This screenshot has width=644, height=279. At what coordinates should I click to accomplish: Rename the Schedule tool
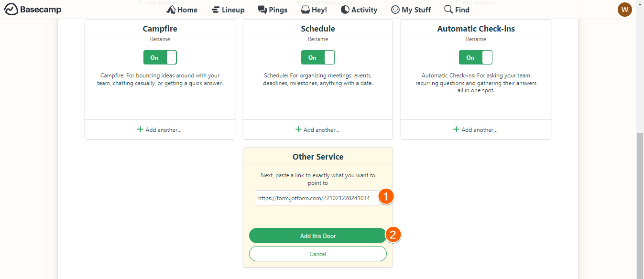click(x=318, y=39)
